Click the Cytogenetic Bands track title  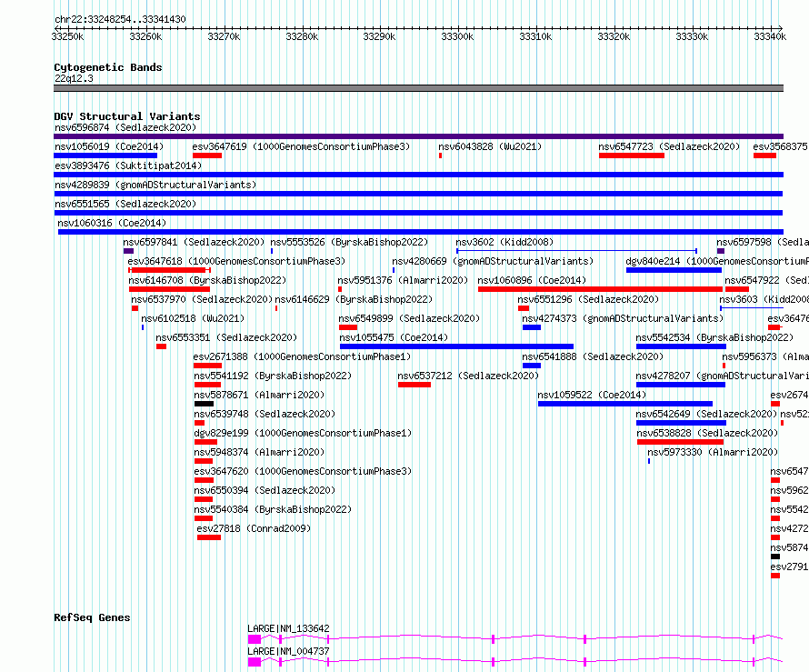[108, 67]
